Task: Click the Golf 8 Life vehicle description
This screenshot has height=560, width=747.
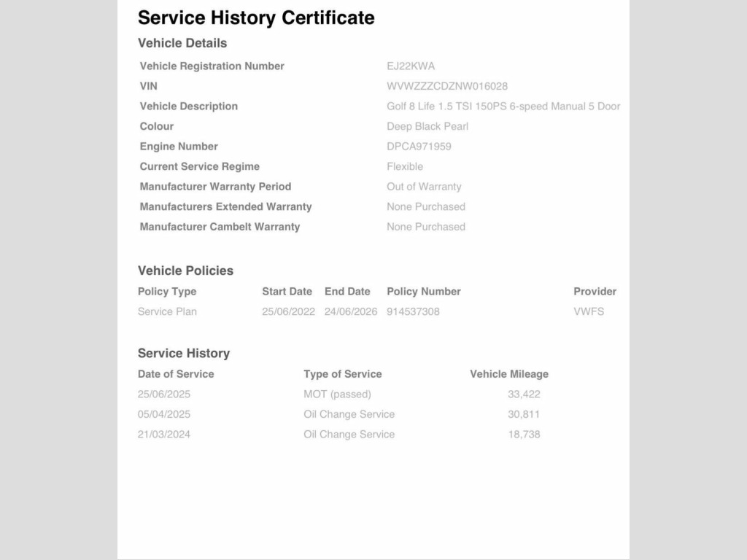Action: click(503, 106)
